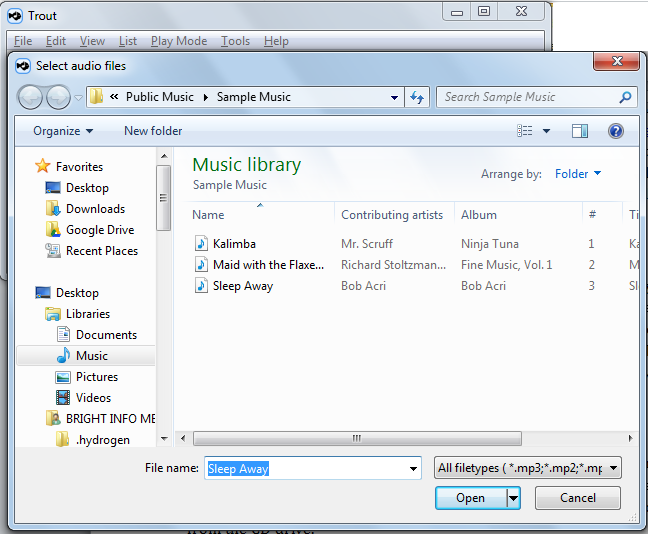The height and width of the screenshot is (534, 648).
Task: Click Ninja Tuna album cell
Action: click(490, 244)
